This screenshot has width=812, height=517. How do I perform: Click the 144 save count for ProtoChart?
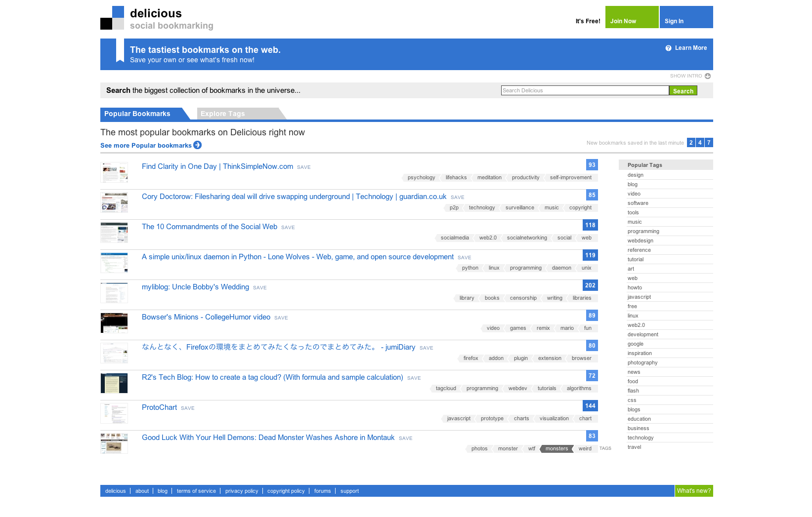590,406
